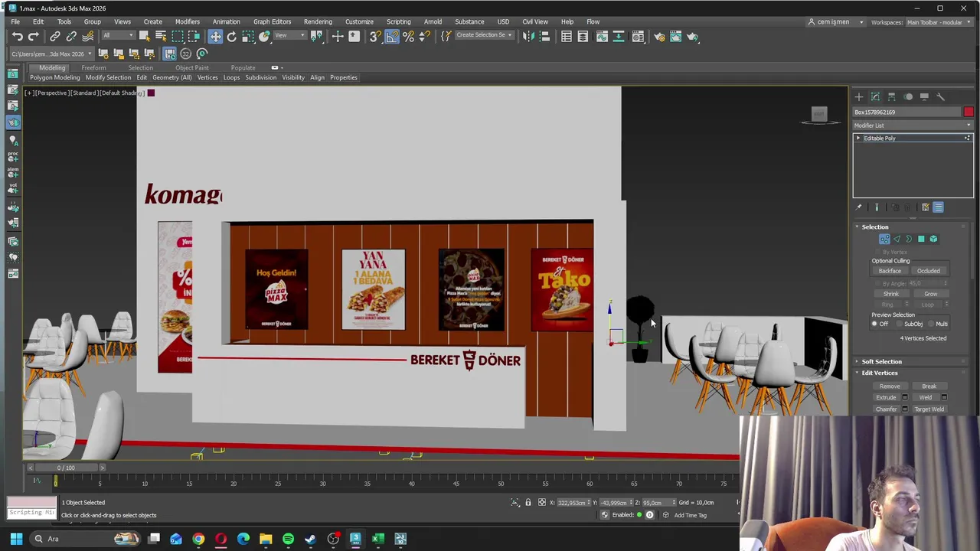Open Render Setup teapot icon

coord(659,37)
